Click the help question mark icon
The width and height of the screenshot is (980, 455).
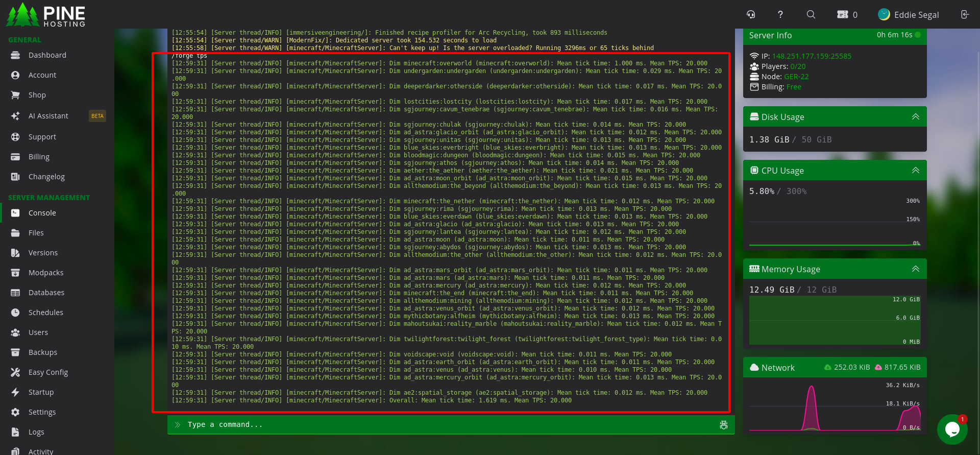pyautogui.click(x=780, y=14)
